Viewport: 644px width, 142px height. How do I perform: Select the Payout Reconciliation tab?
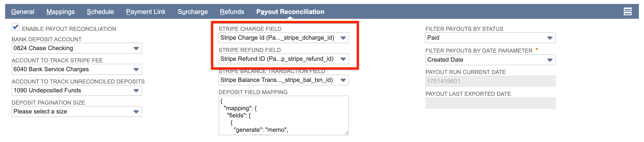[x=290, y=11]
